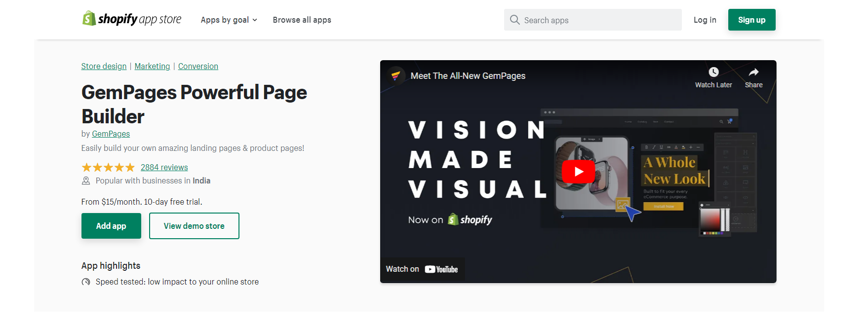
Task: Open the Marketing category link
Action: click(152, 66)
